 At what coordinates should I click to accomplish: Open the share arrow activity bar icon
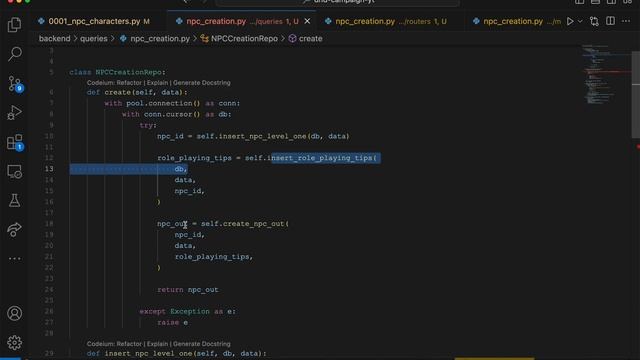[x=14, y=229]
